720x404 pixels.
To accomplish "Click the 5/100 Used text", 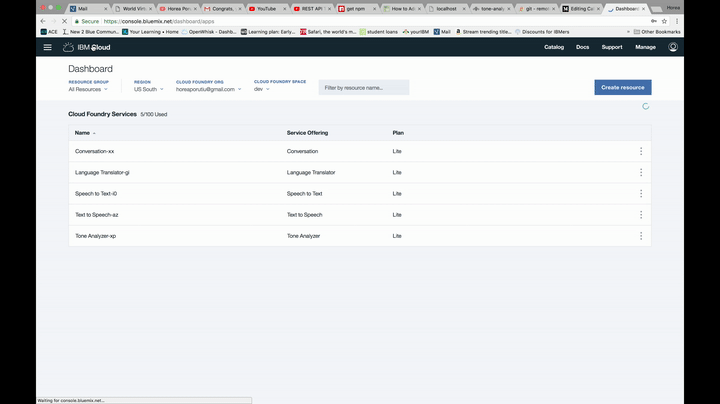I will click(154, 114).
